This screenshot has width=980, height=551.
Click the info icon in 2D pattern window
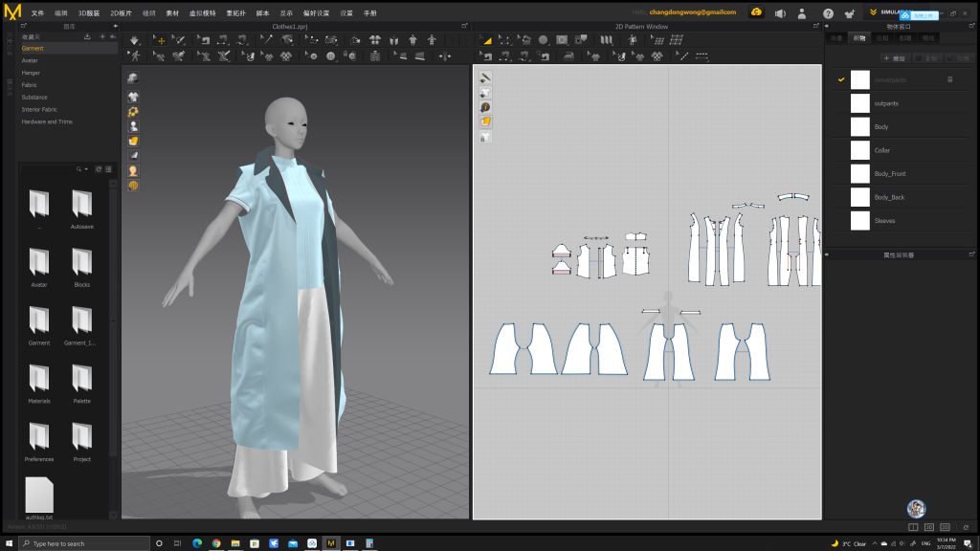485,107
